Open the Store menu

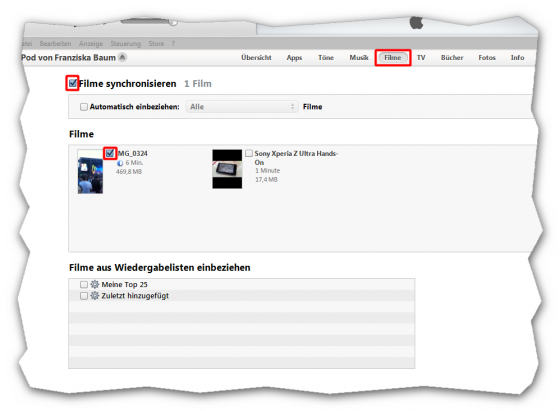point(156,44)
